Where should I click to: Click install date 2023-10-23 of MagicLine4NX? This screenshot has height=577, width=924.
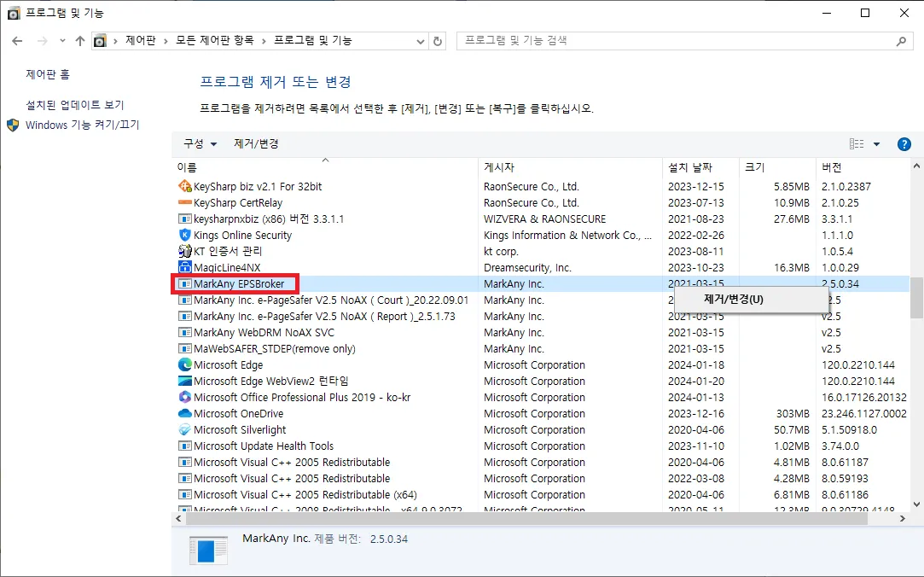[x=696, y=267]
